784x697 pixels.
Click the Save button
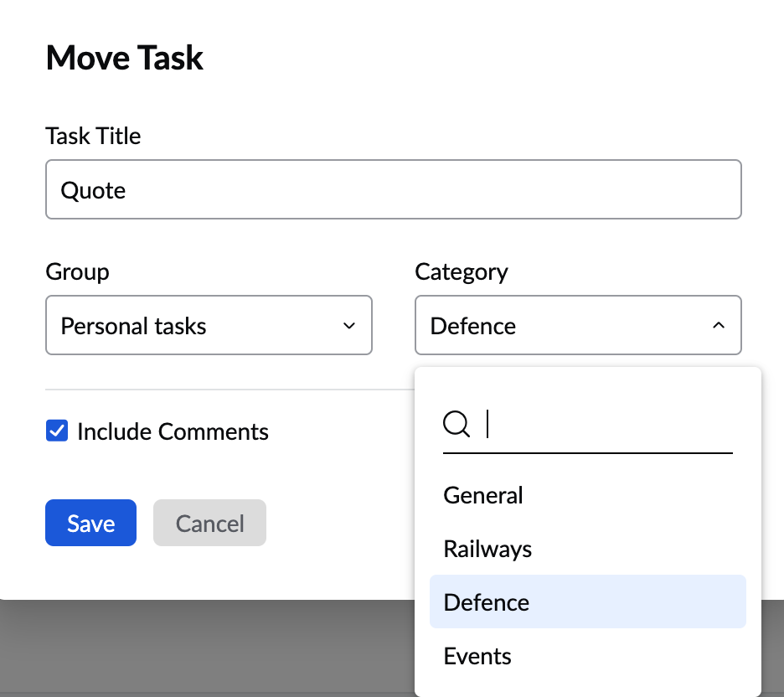click(90, 523)
